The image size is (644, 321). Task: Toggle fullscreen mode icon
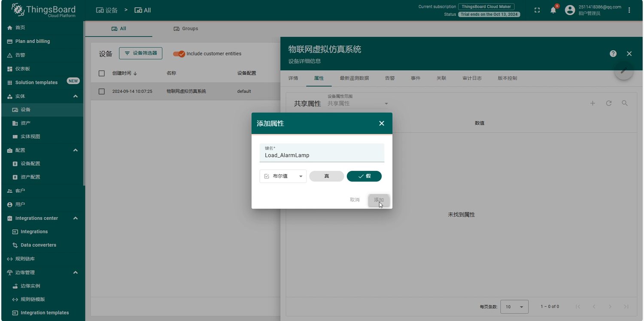point(537,10)
